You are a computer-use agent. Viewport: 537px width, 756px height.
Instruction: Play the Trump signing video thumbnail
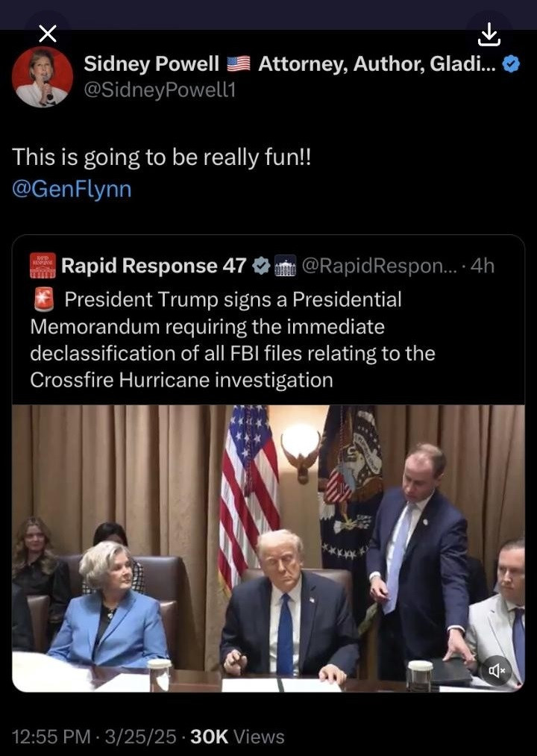tap(268, 549)
